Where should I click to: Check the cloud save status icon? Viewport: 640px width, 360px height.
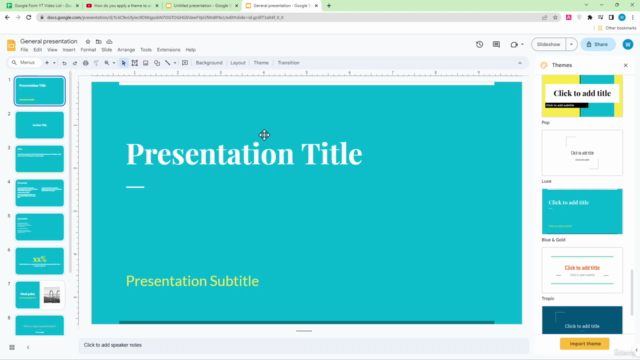click(109, 42)
